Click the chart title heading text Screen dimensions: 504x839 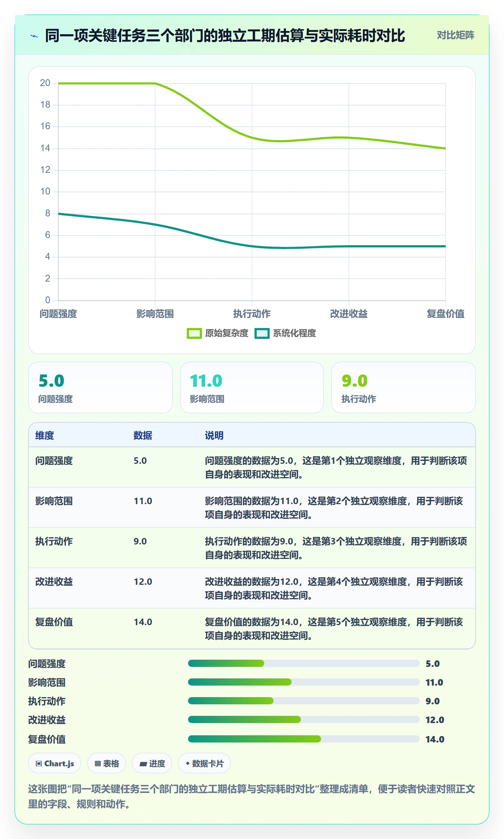click(x=225, y=36)
